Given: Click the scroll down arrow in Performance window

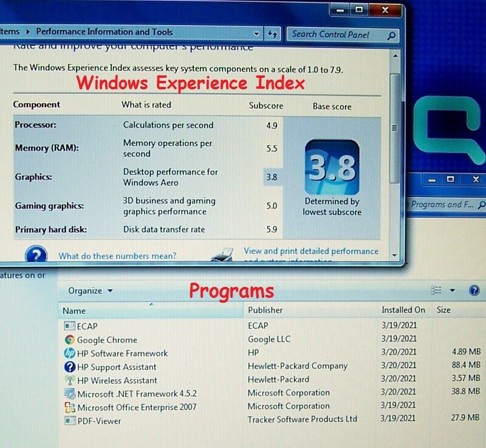Looking at the screenshot, I should click(x=394, y=255).
